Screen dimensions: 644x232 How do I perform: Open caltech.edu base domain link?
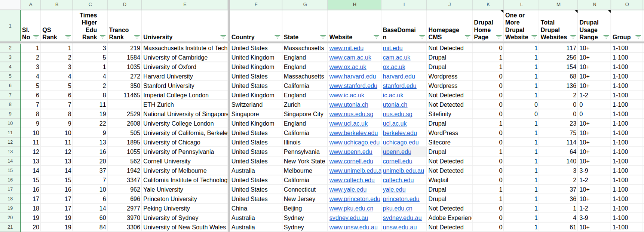(398, 180)
